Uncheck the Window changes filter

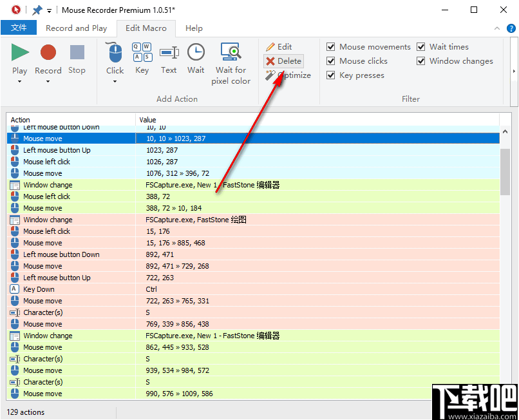click(x=420, y=61)
